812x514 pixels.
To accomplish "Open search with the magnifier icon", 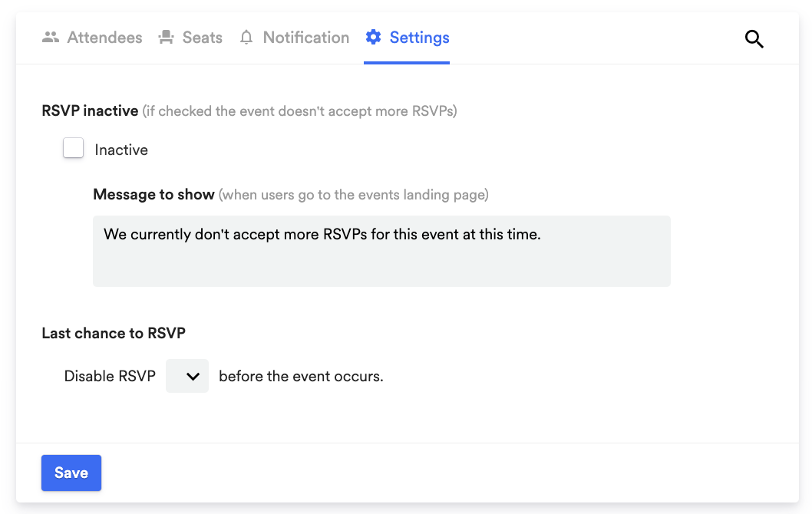I will coord(754,40).
